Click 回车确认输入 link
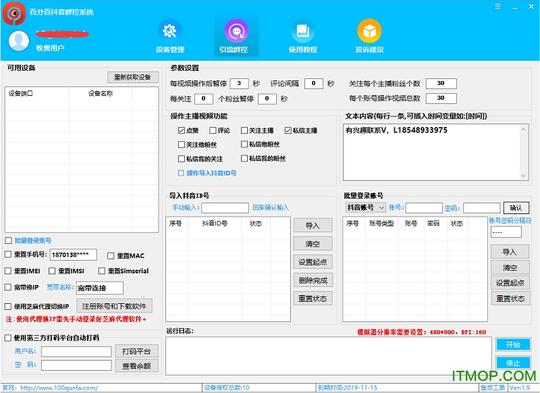540x393 pixels. (x=270, y=207)
